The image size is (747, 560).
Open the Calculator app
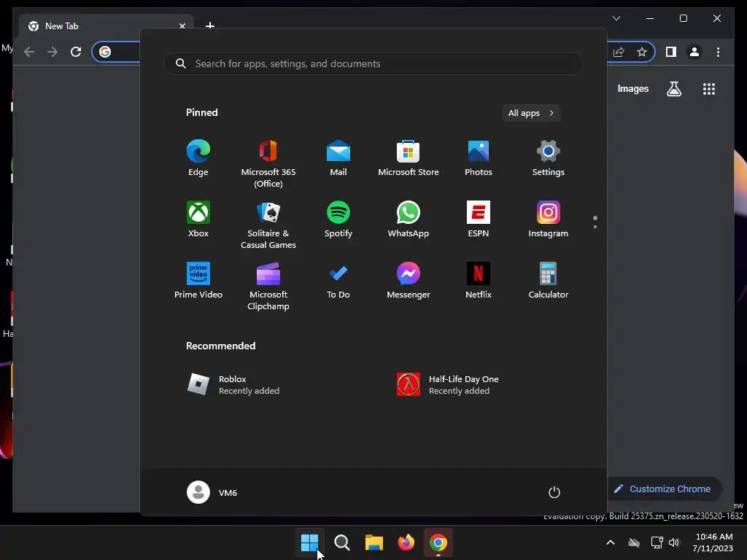click(549, 281)
